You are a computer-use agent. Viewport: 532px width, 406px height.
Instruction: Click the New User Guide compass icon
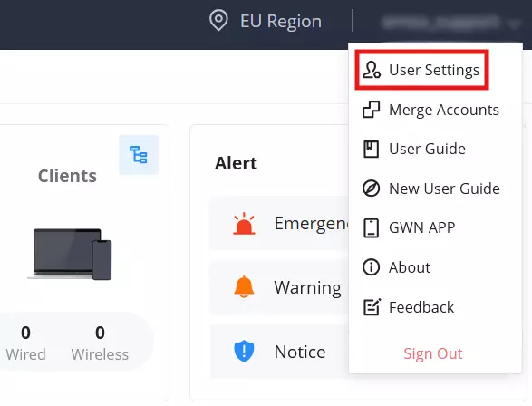[x=371, y=188]
